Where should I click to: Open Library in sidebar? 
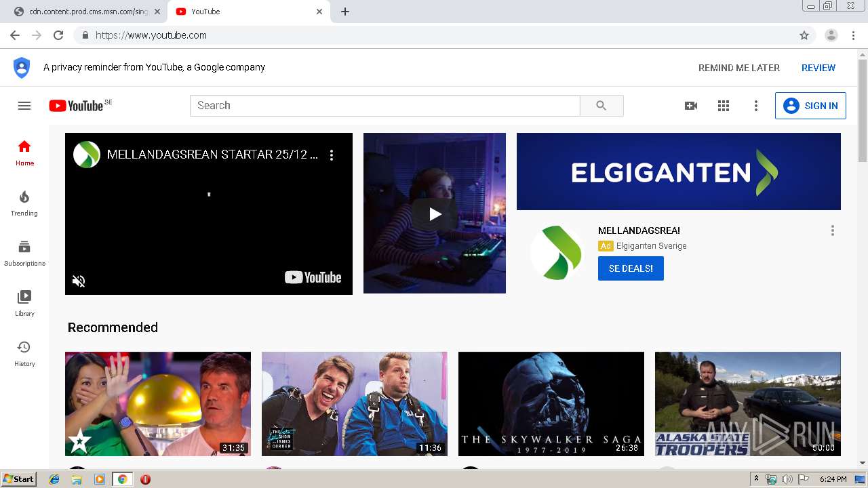[x=24, y=304]
